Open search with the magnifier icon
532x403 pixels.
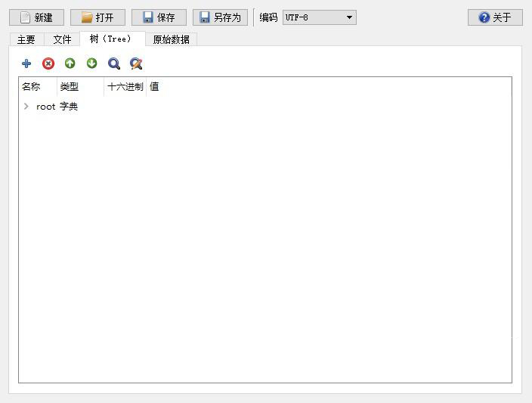(114, 64)
